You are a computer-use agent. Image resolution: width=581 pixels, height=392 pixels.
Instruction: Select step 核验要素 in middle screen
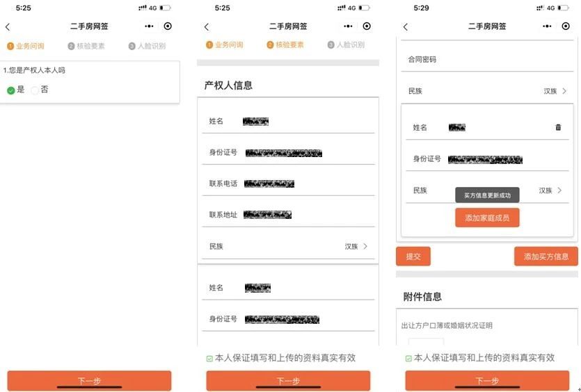(285, 44)
